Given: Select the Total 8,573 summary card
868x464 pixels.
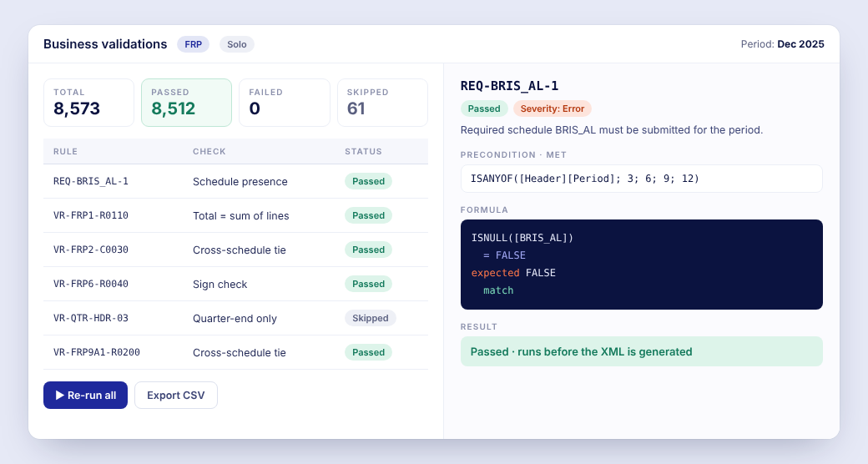Looking at the screenshot, I should click(88, 103).
